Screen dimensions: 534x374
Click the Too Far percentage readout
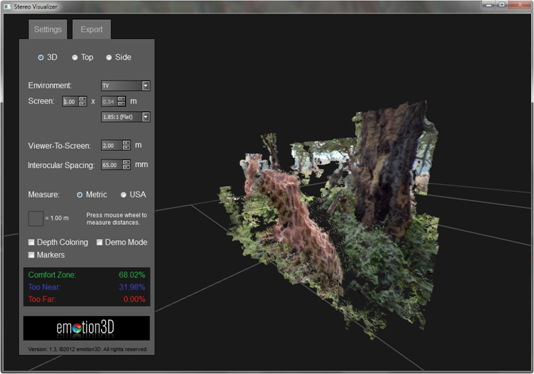(134, 299)
